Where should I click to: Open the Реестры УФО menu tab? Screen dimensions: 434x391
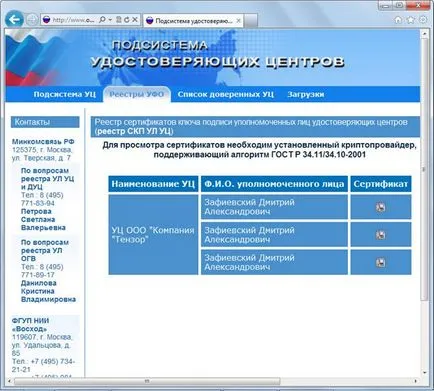coord(137,94)
